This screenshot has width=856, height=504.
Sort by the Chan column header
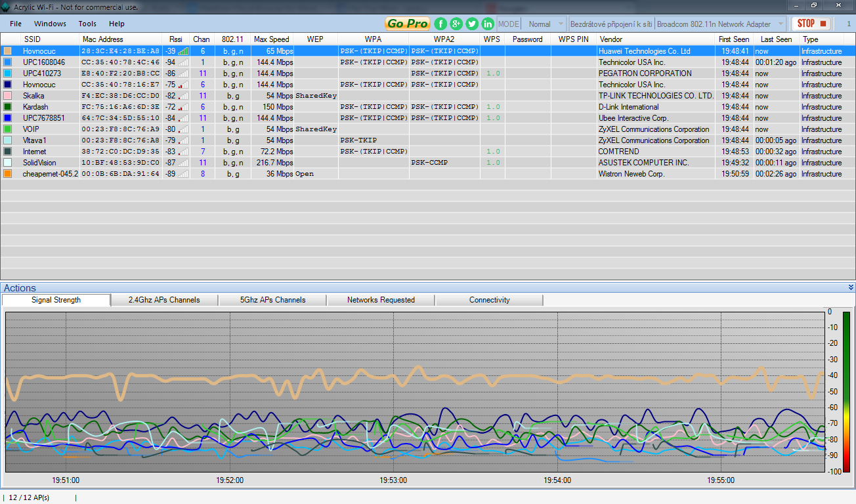coord(202,39)
